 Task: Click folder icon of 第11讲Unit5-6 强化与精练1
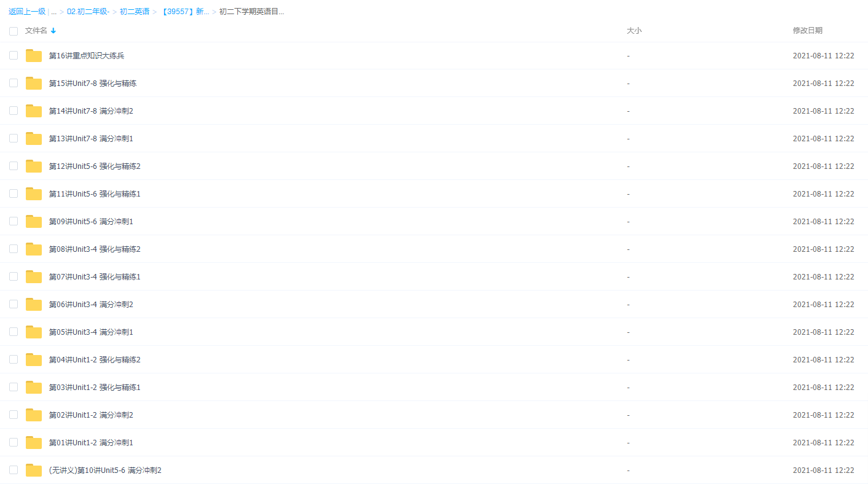click(x=34, y=194)
